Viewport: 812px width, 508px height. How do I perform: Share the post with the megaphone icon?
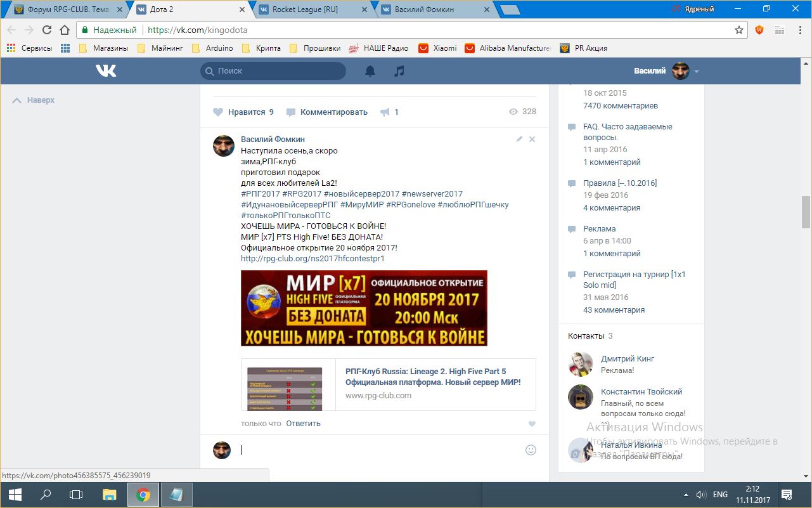point(385,112)
